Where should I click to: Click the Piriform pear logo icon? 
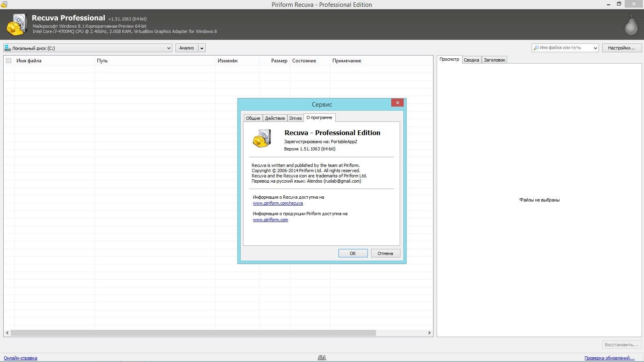(631, 25)
